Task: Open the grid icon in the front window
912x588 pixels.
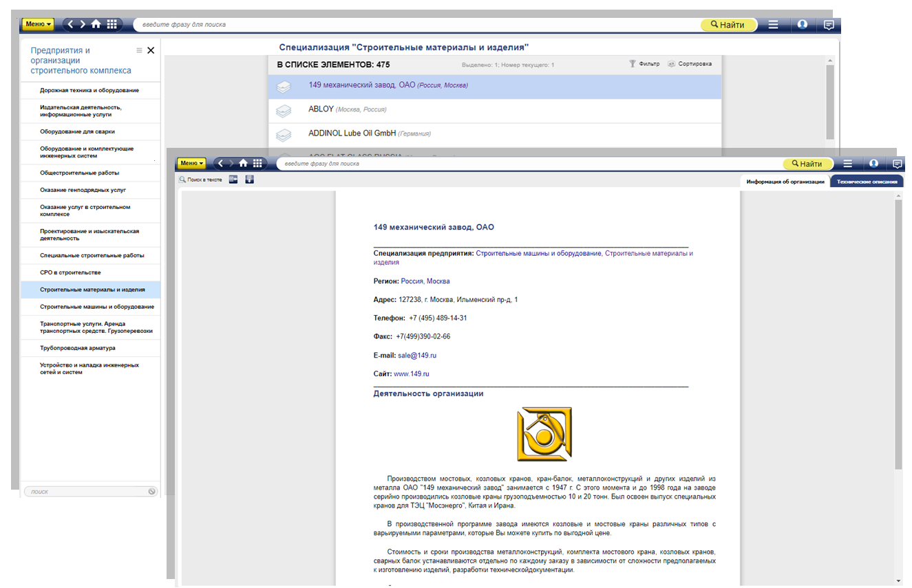Action: (257, 164)
